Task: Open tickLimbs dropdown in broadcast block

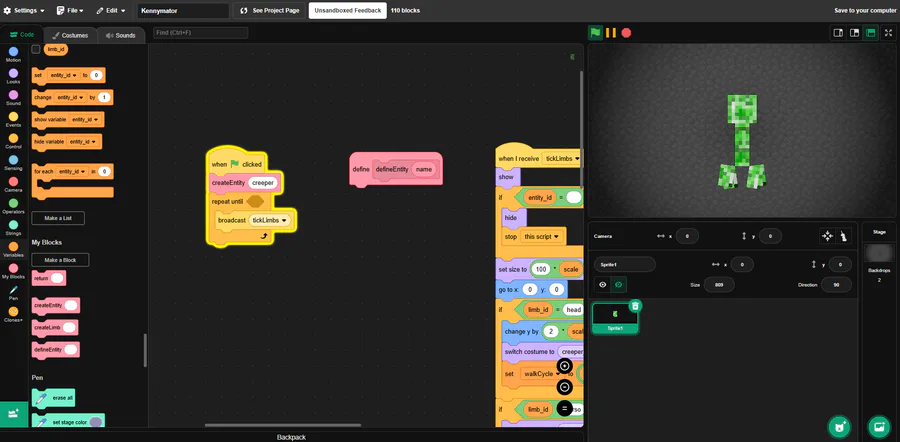Action: (269, 220)
